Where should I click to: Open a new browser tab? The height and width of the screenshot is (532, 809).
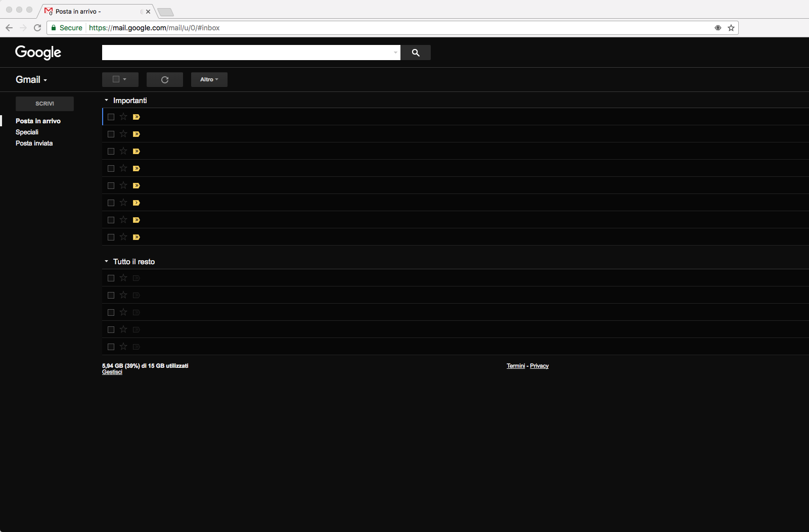(165, 12)
